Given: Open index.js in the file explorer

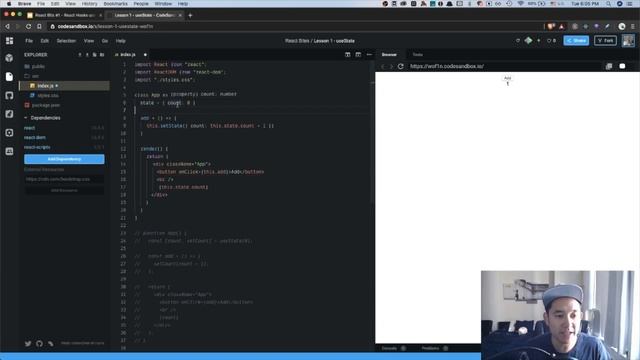Looking at the screenshot, I should click(x=64, y=86).
